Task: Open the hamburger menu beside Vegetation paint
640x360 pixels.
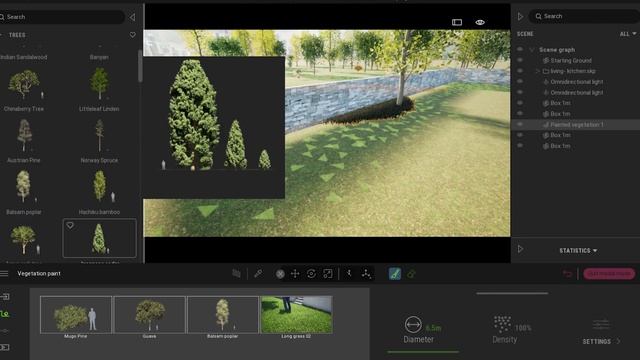Action: 4,273
